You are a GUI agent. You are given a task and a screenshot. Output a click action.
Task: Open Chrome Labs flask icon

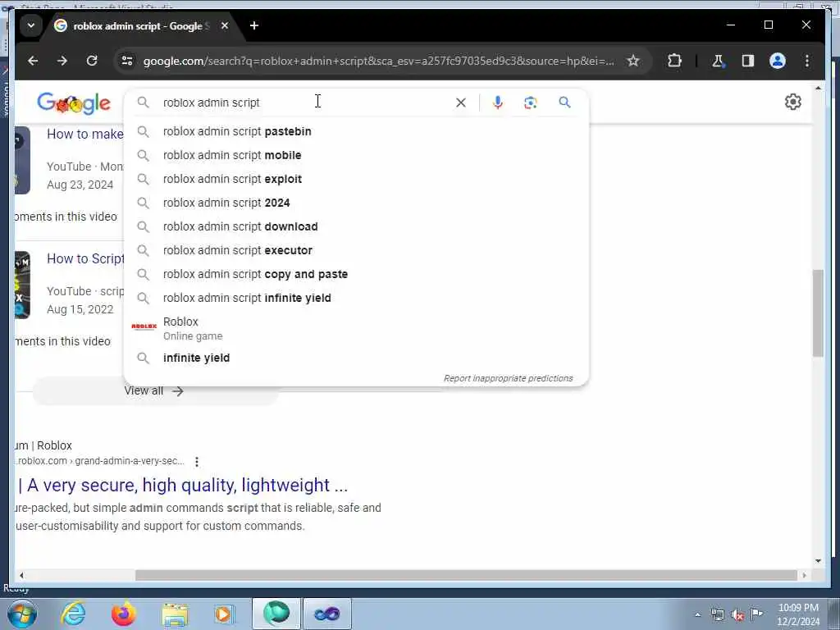(x=718, y=61)
